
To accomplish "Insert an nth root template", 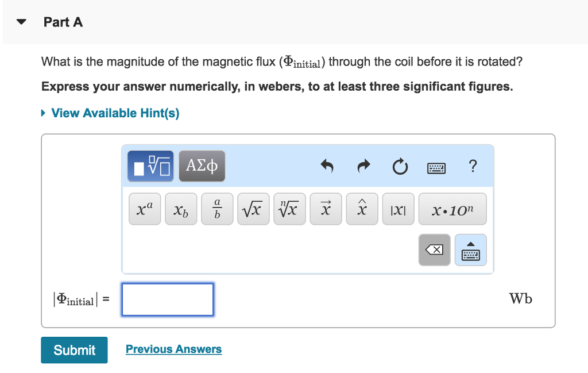I will [289, 209].
